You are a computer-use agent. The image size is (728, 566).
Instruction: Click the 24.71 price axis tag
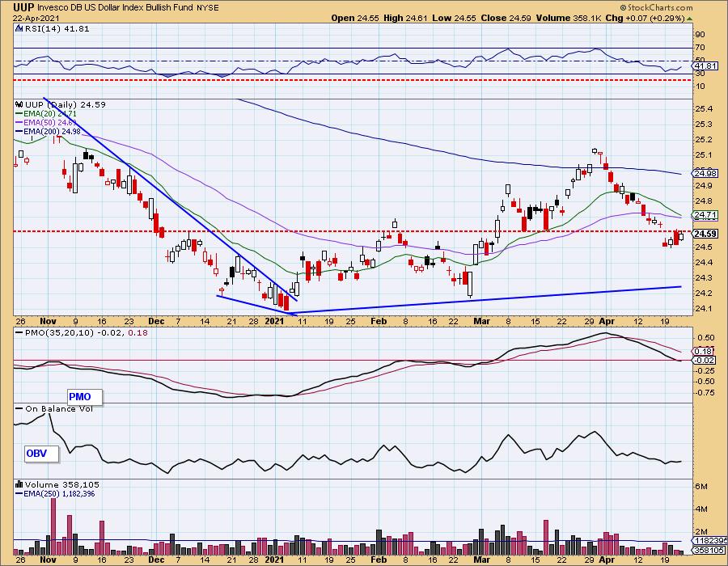pyautogui.click(x=705, y=215)
